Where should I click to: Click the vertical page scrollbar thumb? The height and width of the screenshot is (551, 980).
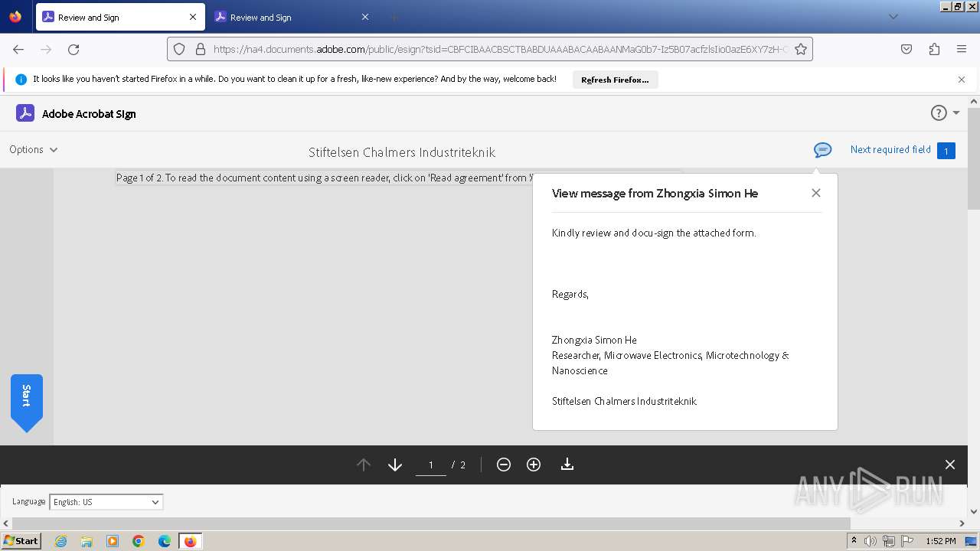coord(974,158)
